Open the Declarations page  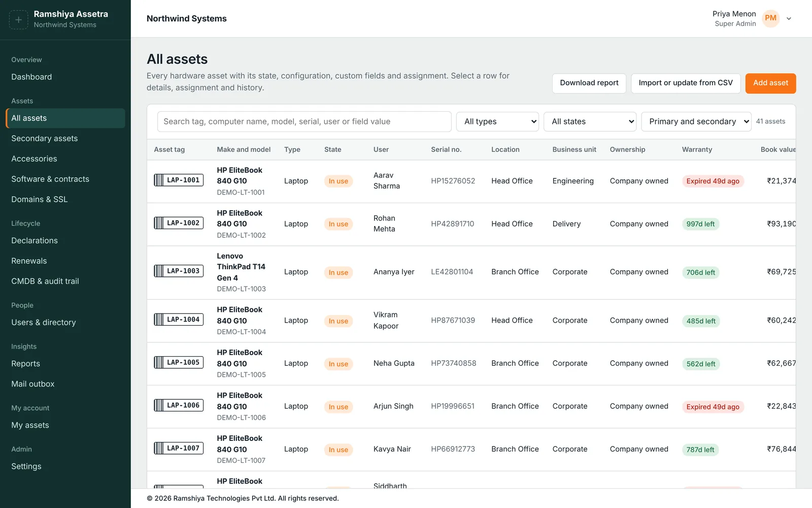[65, 240]
